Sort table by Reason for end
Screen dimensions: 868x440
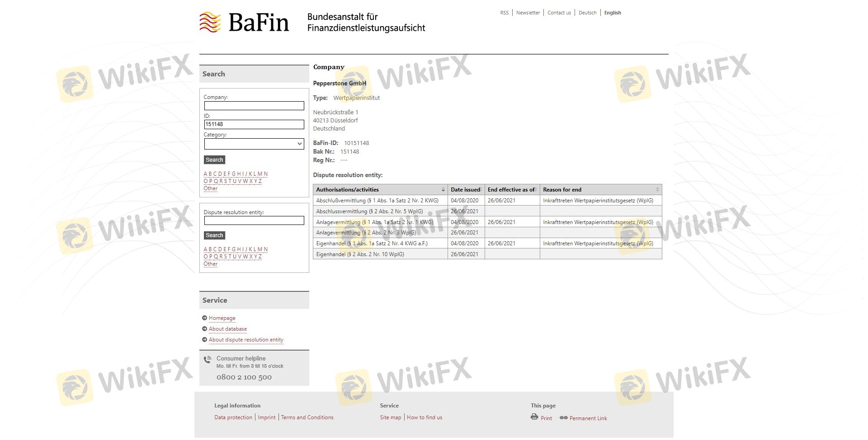point(657,190)
